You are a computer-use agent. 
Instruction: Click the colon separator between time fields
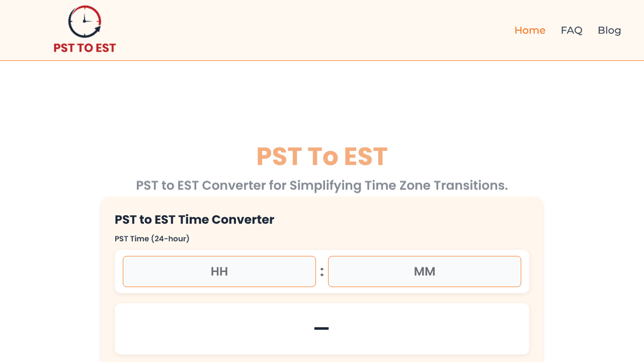pyautogui.click(x=322, y=272)
